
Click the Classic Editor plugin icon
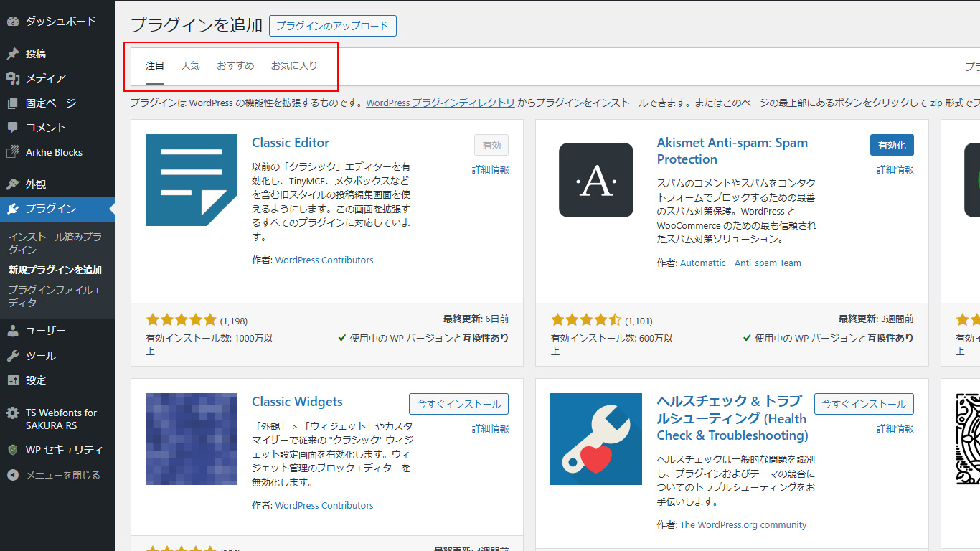coord(192,180)
